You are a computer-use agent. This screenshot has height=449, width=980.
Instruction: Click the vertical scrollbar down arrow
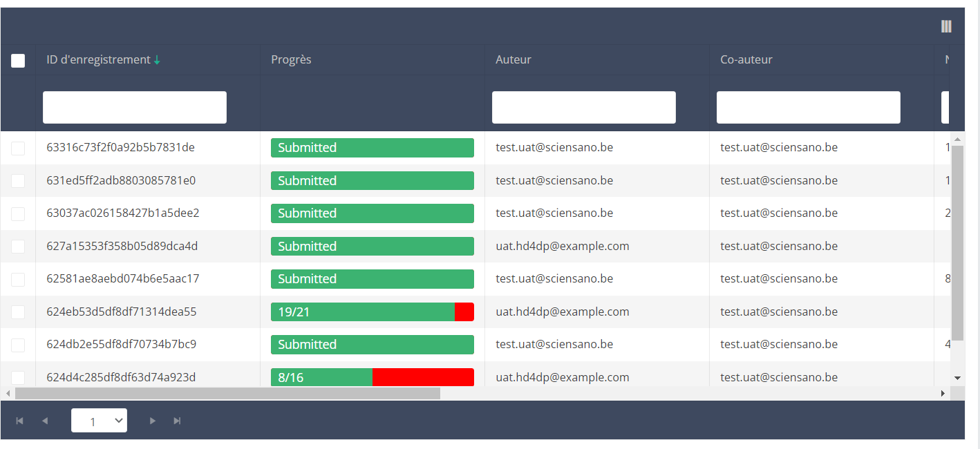pos(957,378)
